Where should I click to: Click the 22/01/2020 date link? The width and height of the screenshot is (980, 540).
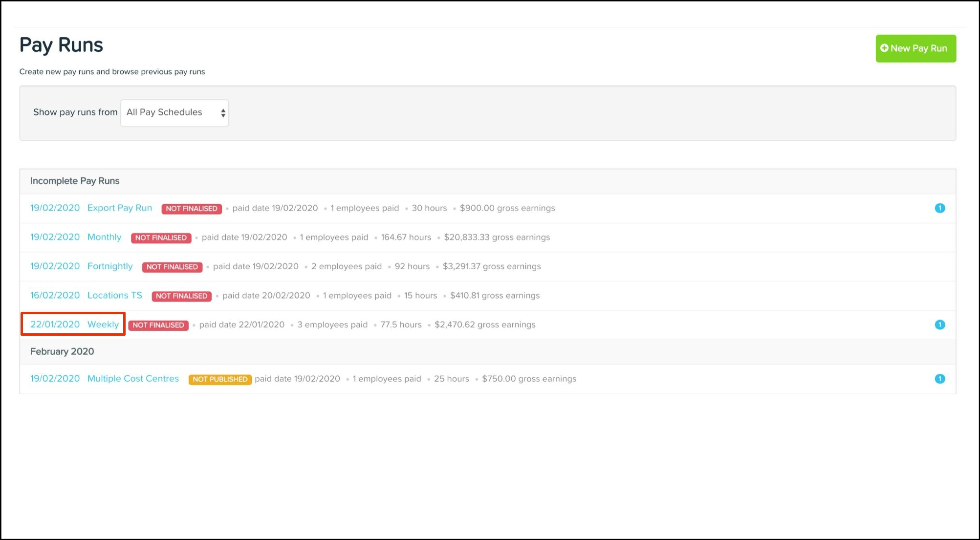[55, 324]
